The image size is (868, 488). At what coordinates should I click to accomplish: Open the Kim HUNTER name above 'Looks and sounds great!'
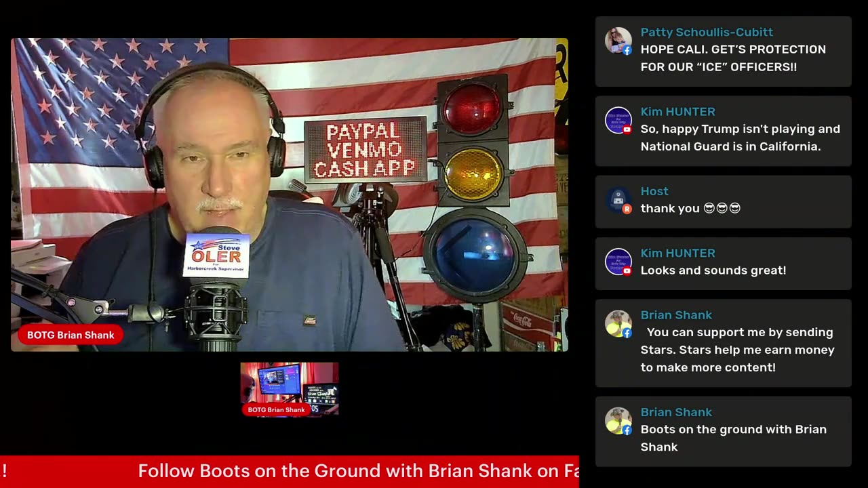coord(677,253)
